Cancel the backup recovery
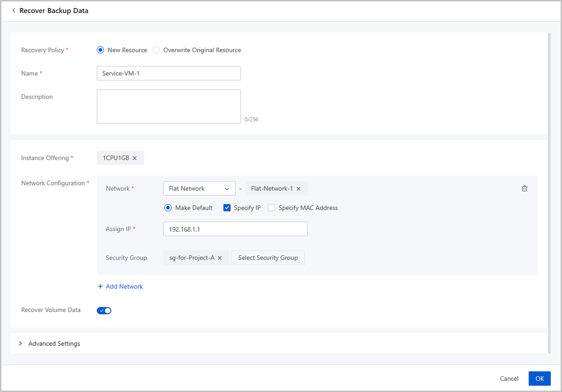The image size is (562, 392). [509, 378]
